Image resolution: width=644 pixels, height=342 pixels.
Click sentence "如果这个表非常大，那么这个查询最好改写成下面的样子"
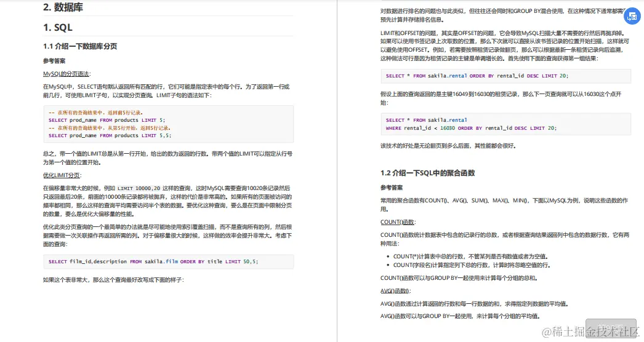pos(113,280)
